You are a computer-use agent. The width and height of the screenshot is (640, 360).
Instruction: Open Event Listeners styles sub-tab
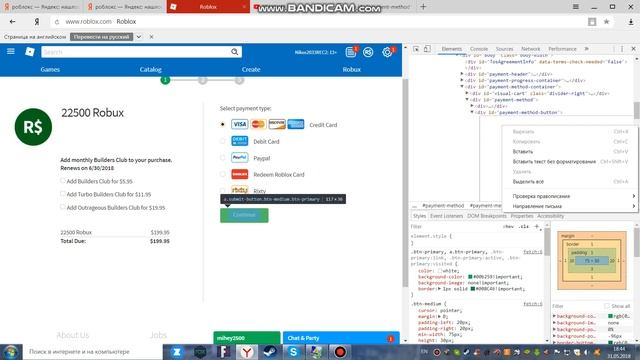click(447, 216)
